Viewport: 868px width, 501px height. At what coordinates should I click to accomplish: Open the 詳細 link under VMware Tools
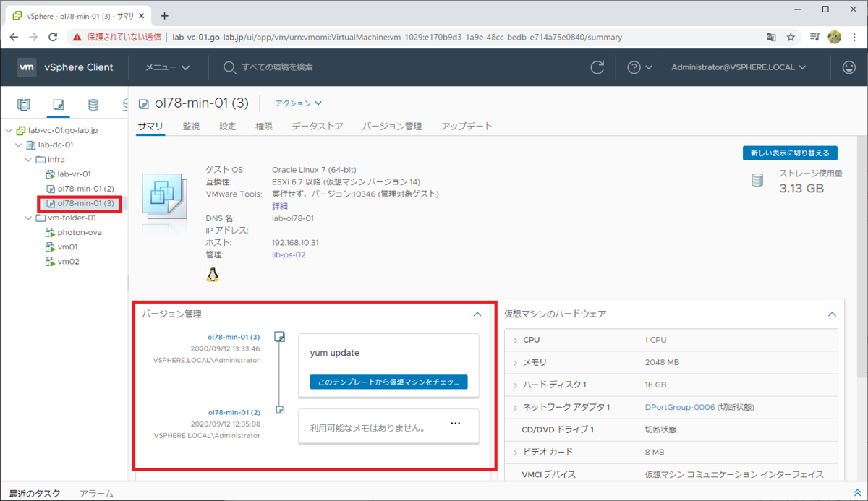click(x=280, y=206)
